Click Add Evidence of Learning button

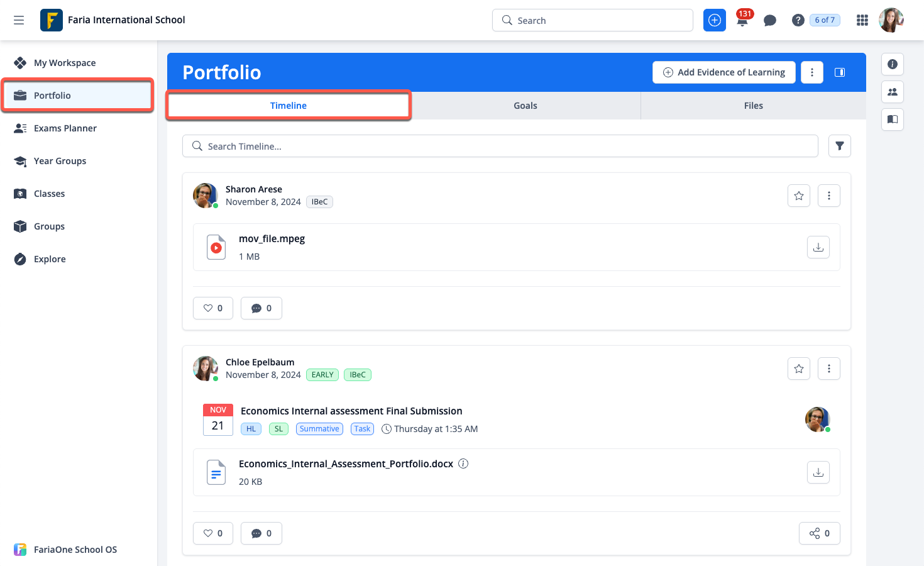point(723,72)
